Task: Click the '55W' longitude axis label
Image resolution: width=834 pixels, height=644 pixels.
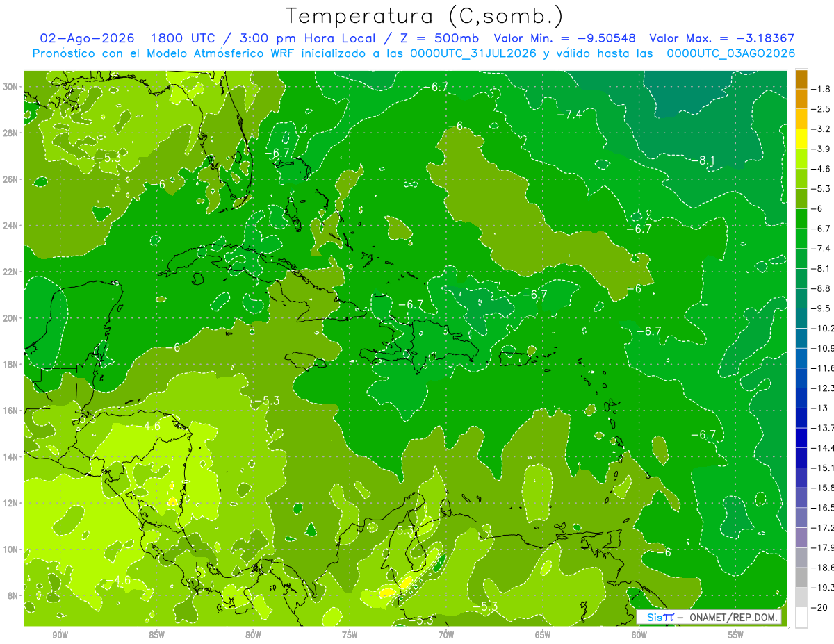Action: point(735,635)
